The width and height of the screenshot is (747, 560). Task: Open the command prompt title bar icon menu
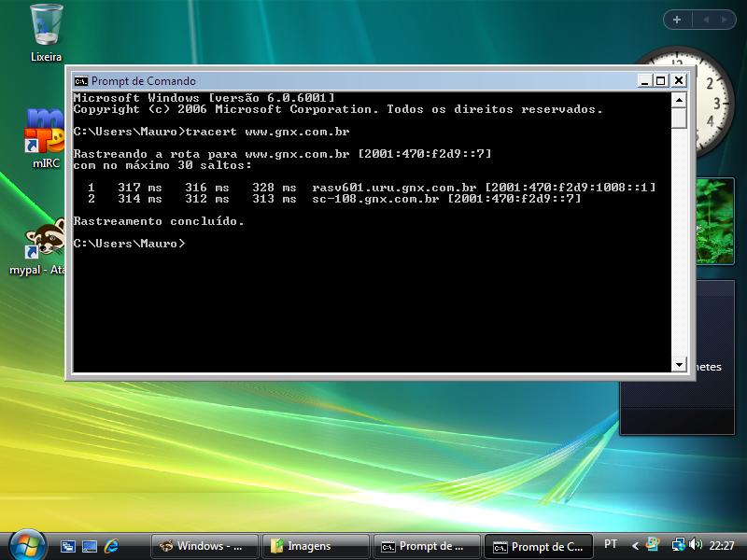pyautogui.click(x=81, y=81)
